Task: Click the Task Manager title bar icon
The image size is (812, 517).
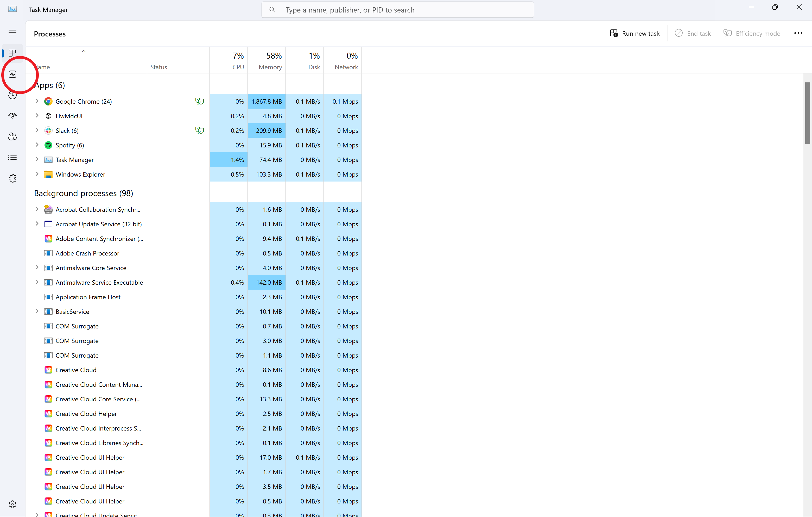Action: 12,9
